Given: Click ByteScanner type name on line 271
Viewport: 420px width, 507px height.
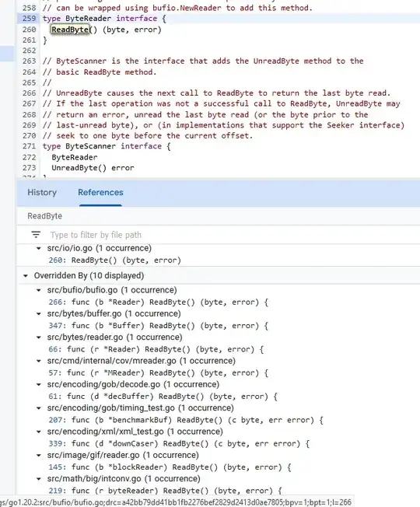Looking at the screenshot, I should (x=90, y=146).
